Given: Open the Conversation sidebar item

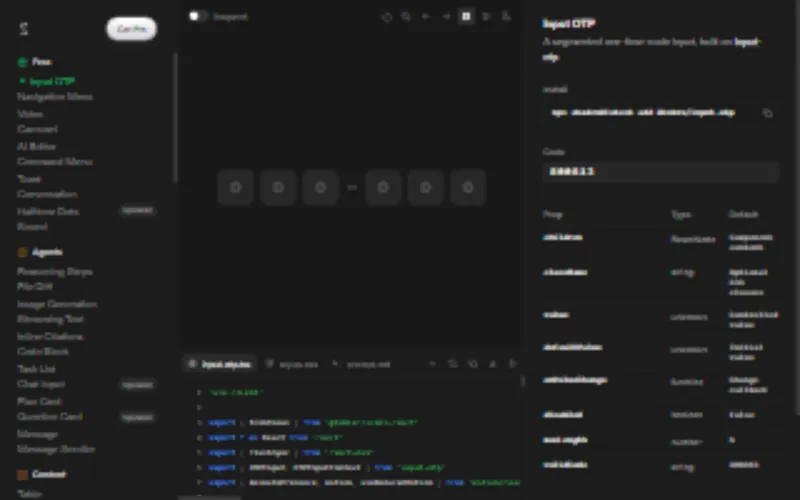Looking at the screenshot, I should tap(47, 194).
